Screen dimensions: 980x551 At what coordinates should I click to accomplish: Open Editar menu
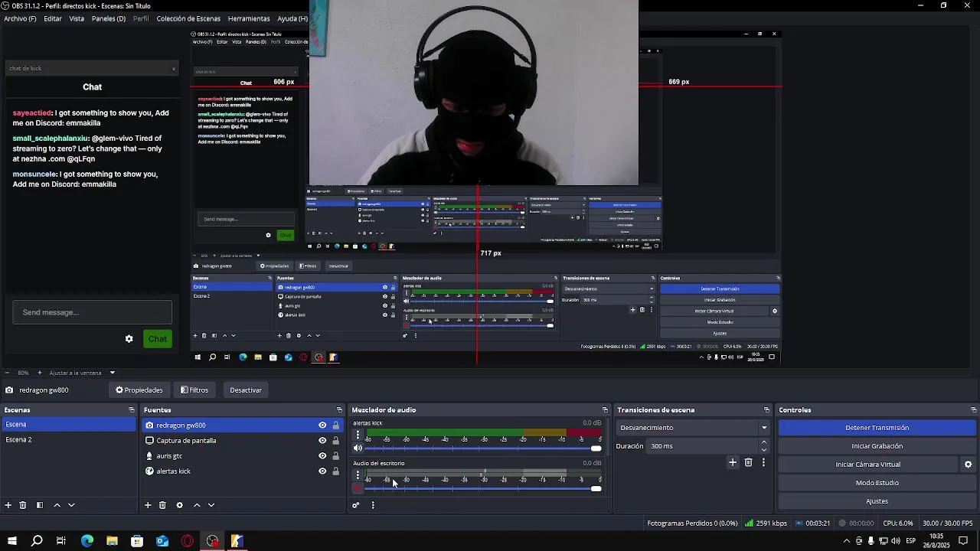pos(53,18)
